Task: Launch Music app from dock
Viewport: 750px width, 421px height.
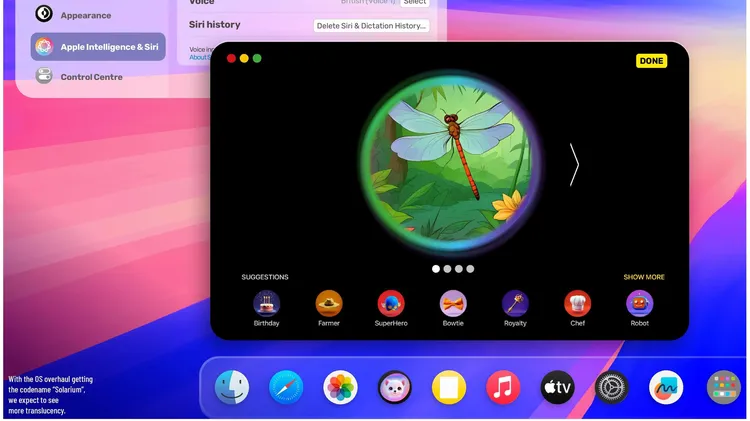Action: click(503, 387)
